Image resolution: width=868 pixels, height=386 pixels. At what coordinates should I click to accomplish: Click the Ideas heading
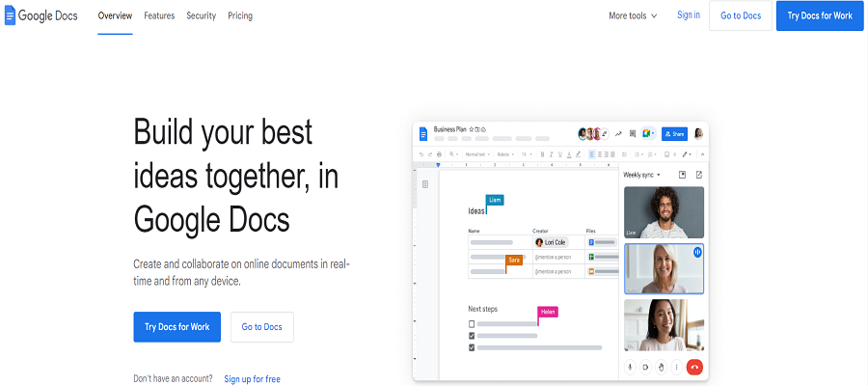tap(476, 211)
